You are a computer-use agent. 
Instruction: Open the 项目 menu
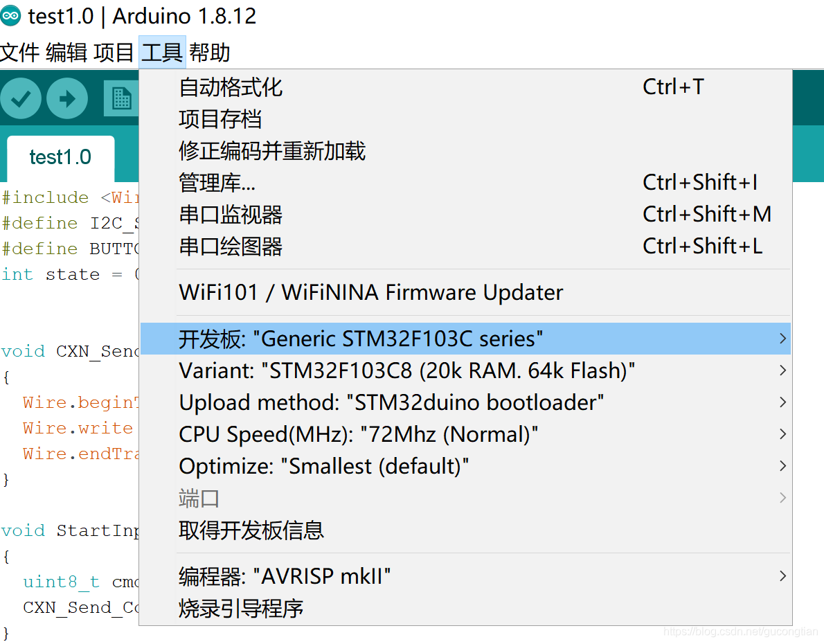click(x=115, y=53)
